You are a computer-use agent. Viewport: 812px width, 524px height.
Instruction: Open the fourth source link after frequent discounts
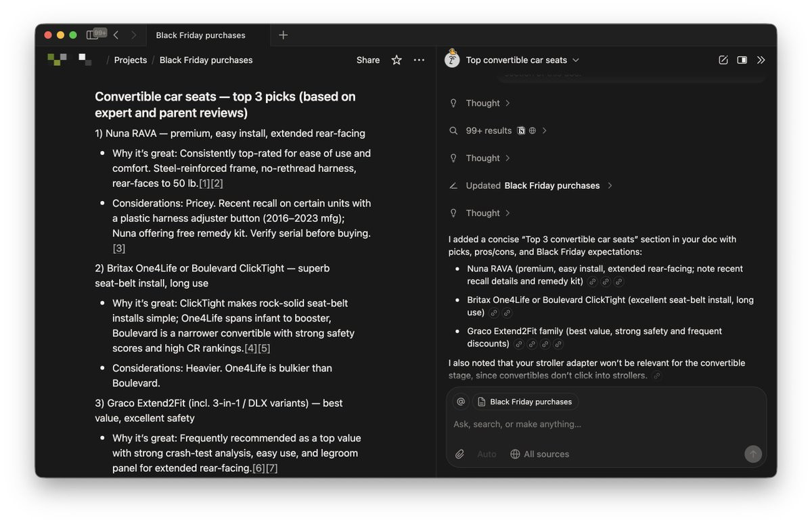(558, 344)
